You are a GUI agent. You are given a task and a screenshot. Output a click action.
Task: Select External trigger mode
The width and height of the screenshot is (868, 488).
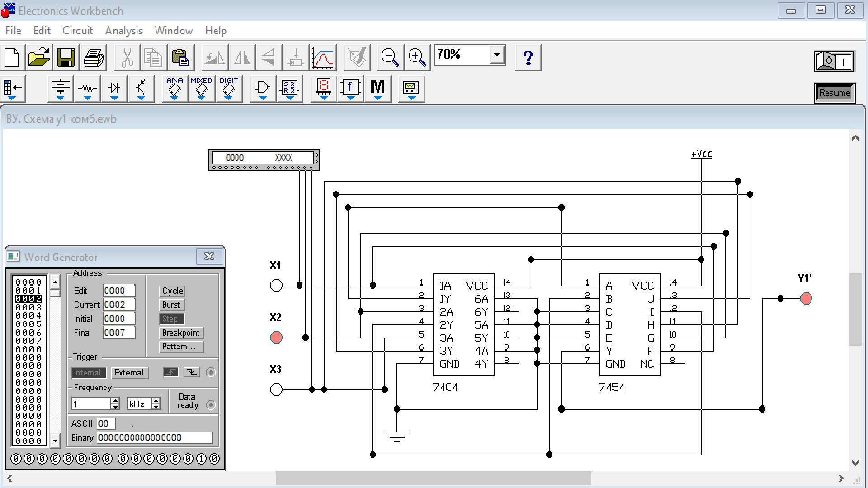coord(129,373)
